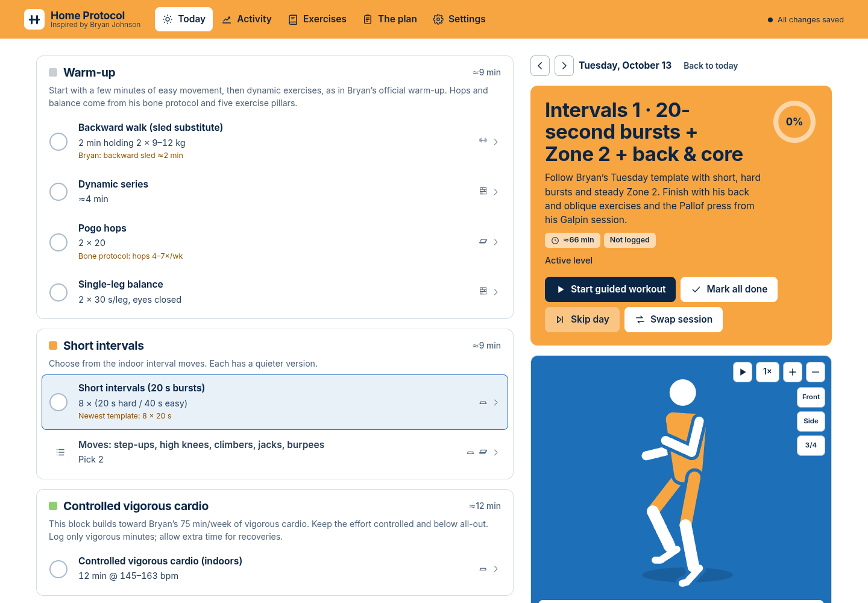Click Mark all done button
This screenshot has height=603, width=868.
point(729,289)
